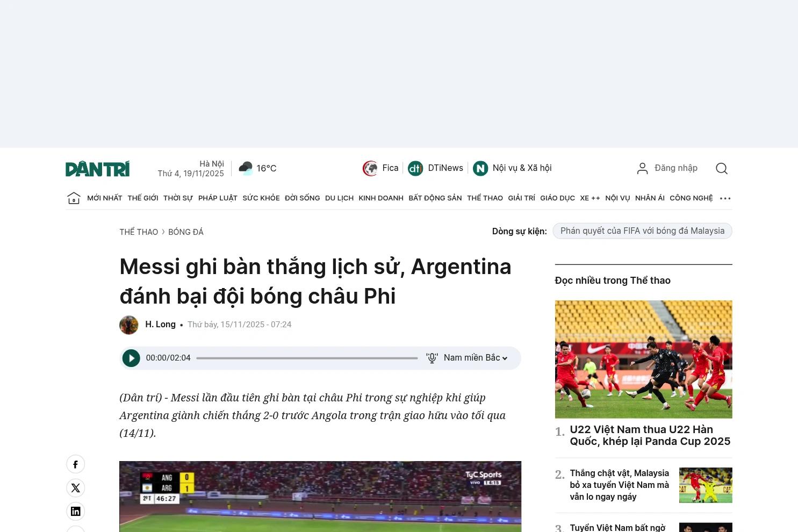Click BÓNG ĐÁ in the breadcrumb
The image size is (798, 532).
click(x=186, y=232)
